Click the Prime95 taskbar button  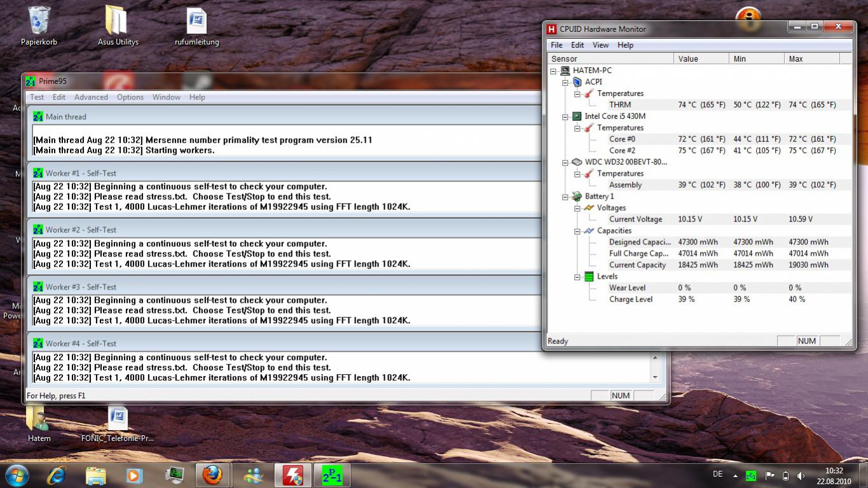click(332, 475)
